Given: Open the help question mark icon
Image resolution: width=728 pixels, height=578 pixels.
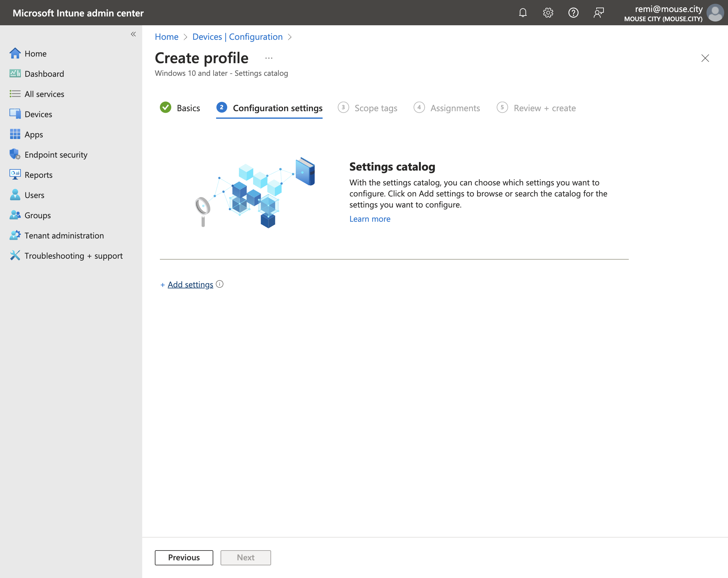Looking at the screenshot, I should tap(573, 13).
